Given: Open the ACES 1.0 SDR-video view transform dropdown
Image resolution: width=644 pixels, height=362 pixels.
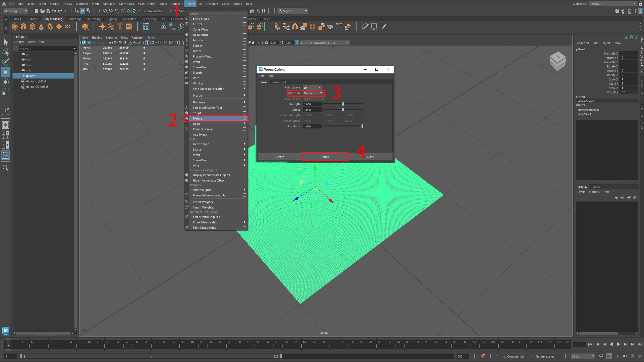Looking at the screenshot, I should pyautogui.click(x=325, y=43).
